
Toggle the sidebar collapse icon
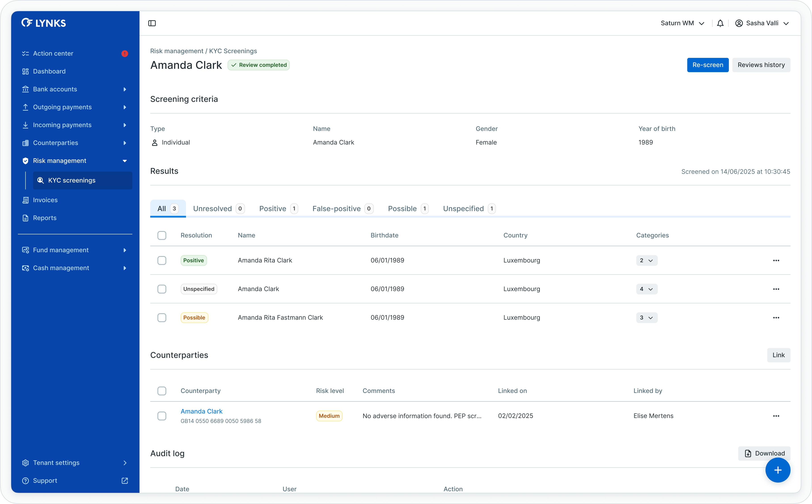point(152,23)
